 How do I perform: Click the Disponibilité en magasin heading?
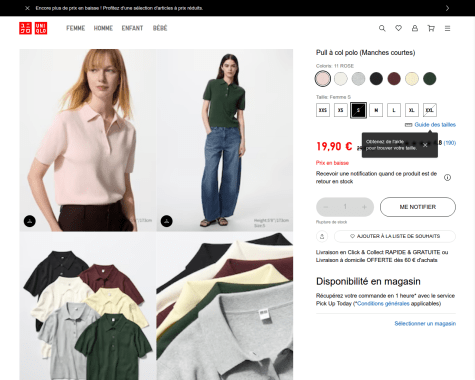[x=368, y=282]
